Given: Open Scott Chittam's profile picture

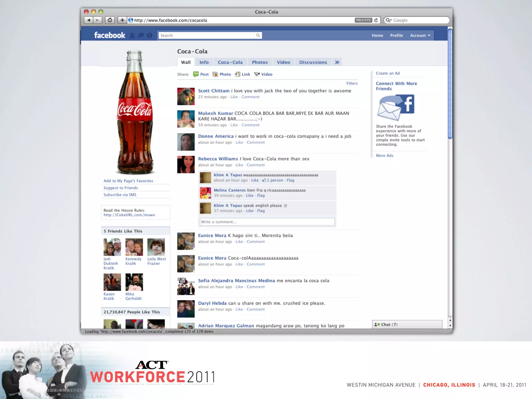Looking at the screenshot, I should (186, 96).
